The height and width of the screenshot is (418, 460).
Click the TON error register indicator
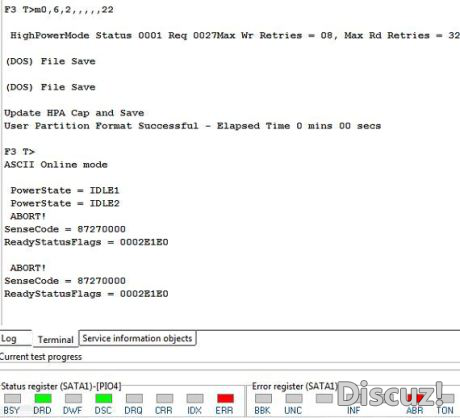click(446, 398)
